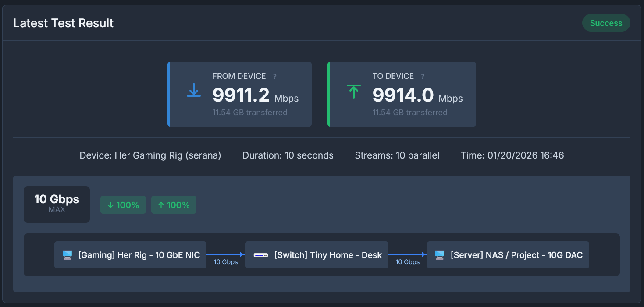Select the 10 Gbps MAX badge
Viewport: 644px width, 307px height.
(x=57, y=204)
